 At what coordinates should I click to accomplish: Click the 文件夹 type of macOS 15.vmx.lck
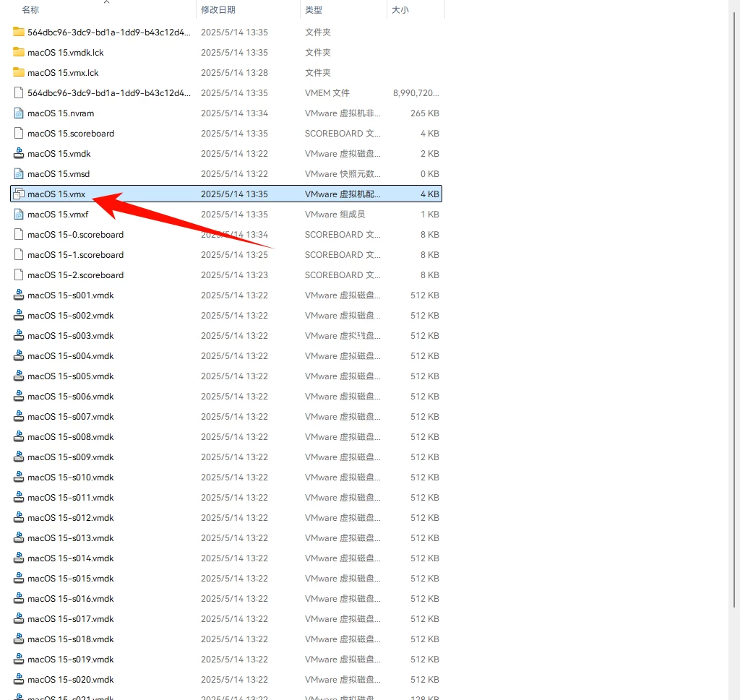click(x=318, y=73)
